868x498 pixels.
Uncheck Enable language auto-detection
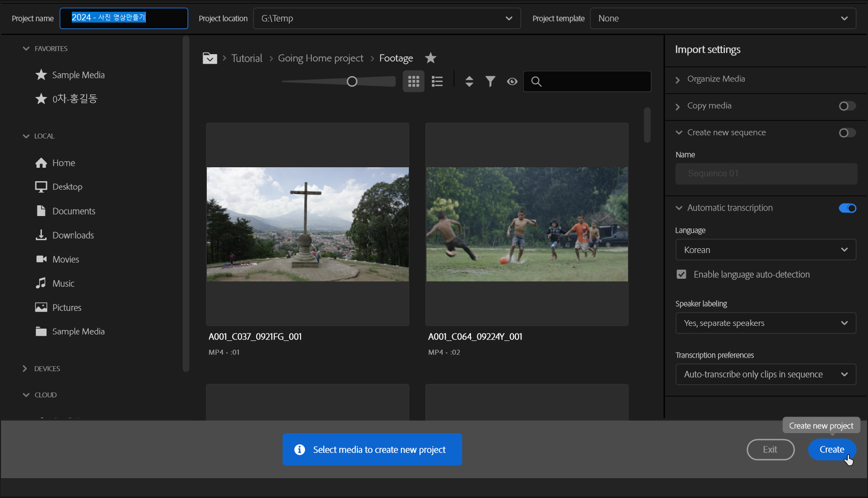point(682,274)
